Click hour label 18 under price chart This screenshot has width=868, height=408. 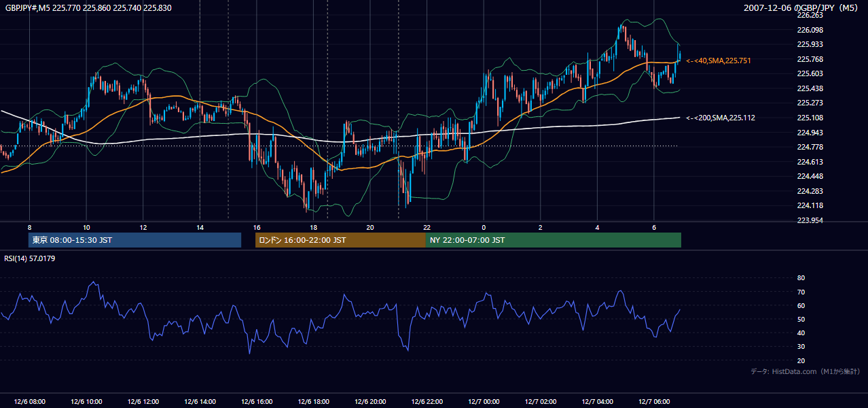pyautogui.click(x=313, y=227)
